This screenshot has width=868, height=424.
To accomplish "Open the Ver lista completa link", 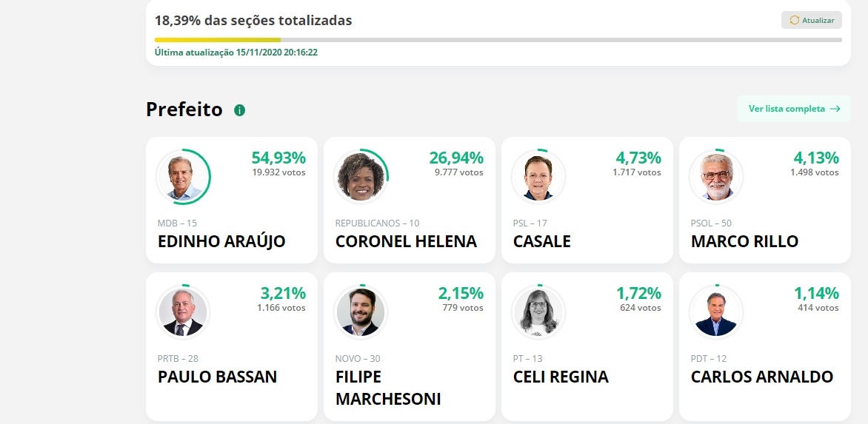I will (787, 109).
